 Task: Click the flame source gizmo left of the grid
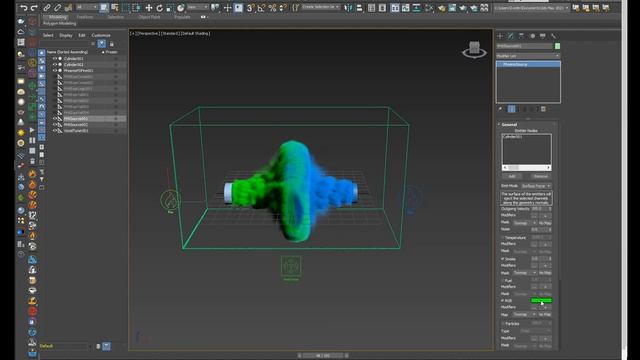[171, 200]
